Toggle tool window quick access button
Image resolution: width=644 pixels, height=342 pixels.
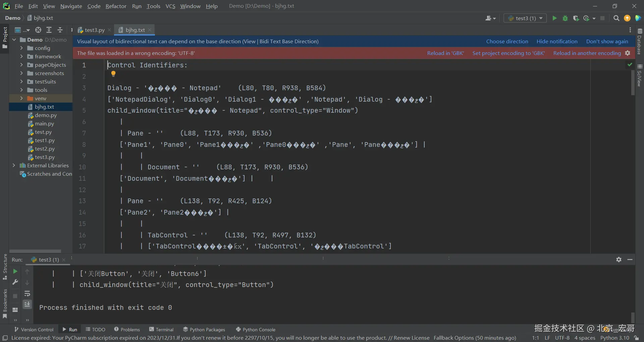pos(5,338)
